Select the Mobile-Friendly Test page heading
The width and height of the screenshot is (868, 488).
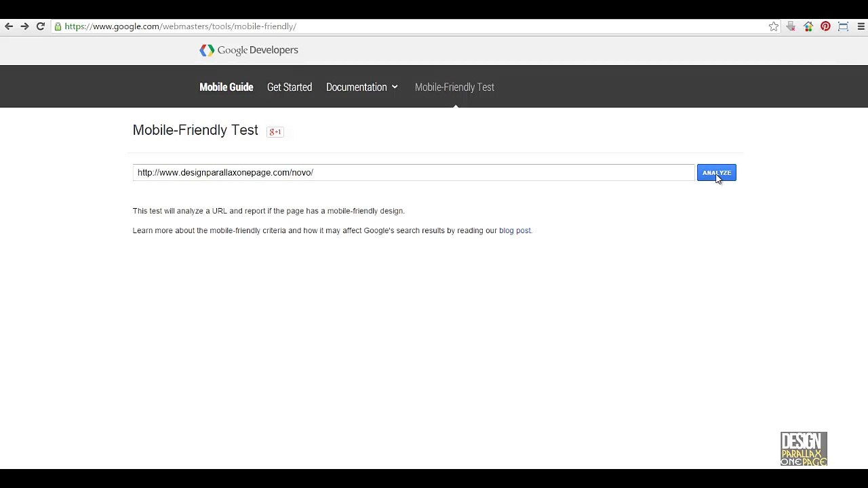[x=195, y=130]
